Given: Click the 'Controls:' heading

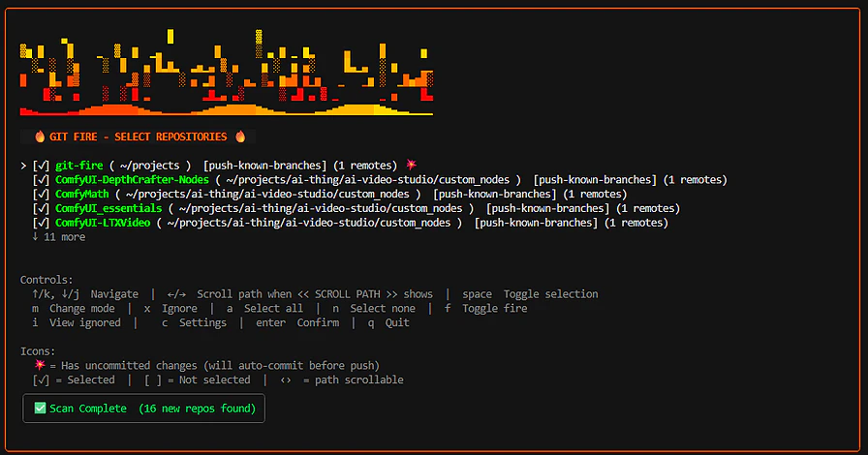Looking at the screenshot, I should (x=46, y=280).
